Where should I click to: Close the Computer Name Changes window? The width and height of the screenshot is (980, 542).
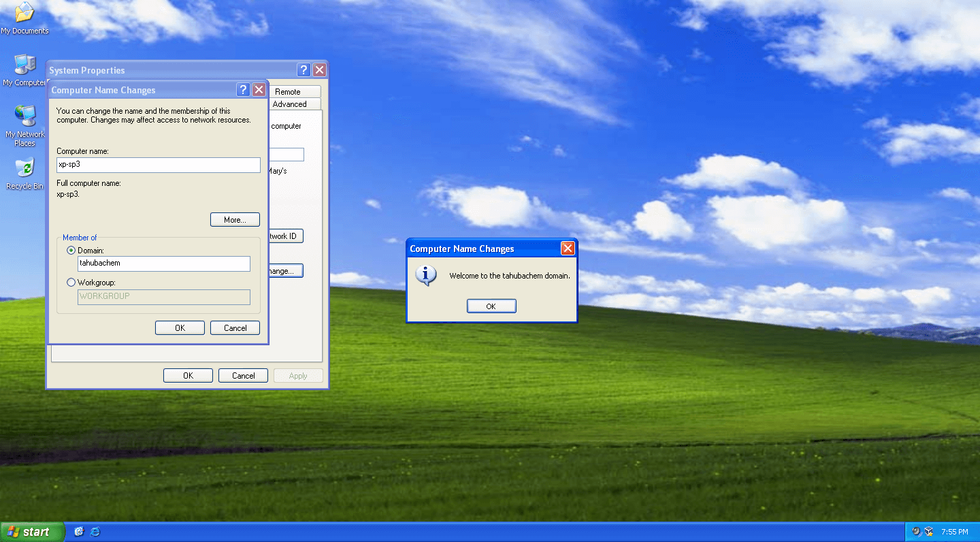(x=259, y=90)
